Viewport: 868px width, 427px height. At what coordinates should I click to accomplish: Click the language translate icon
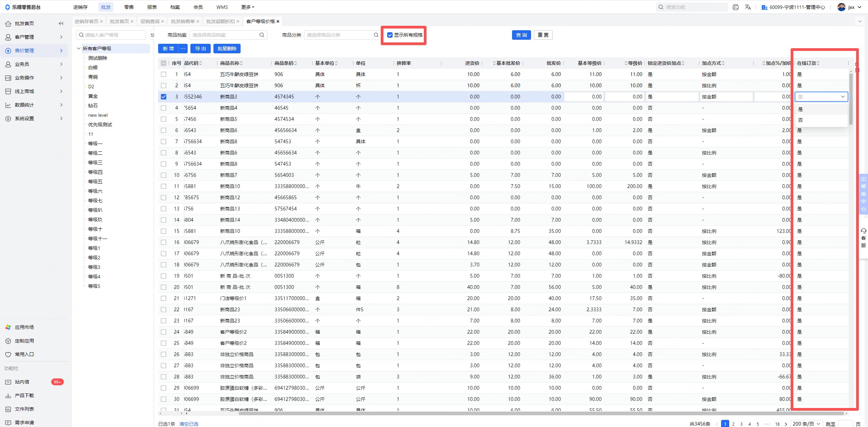click(748, 7)
